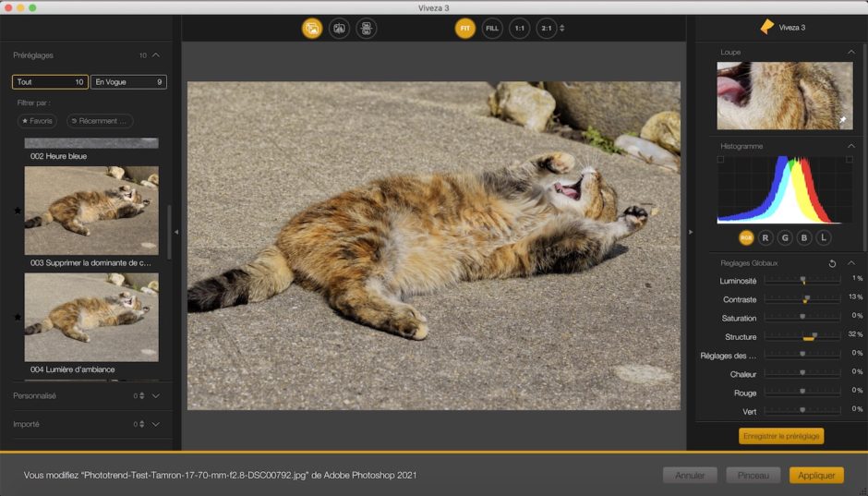Select the R histogram channel
Image resolution: width=868 pixels, height=496 pixels.
tap(765, 238)
